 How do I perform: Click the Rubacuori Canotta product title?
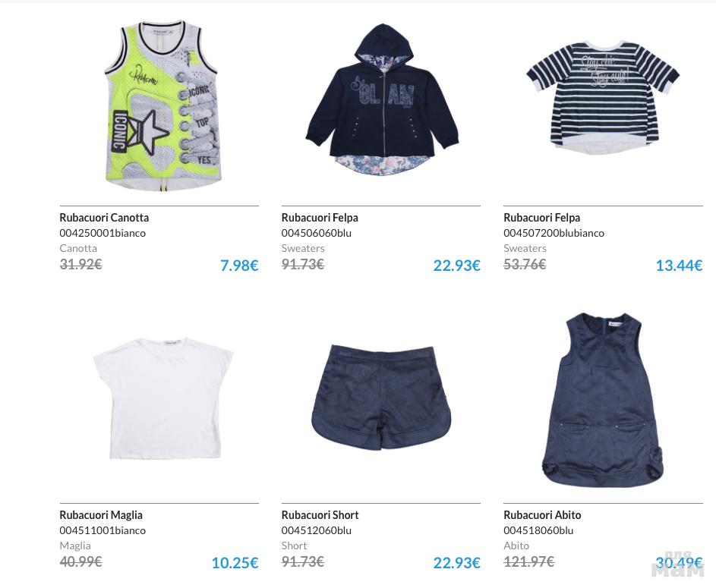tap(104, 218)
